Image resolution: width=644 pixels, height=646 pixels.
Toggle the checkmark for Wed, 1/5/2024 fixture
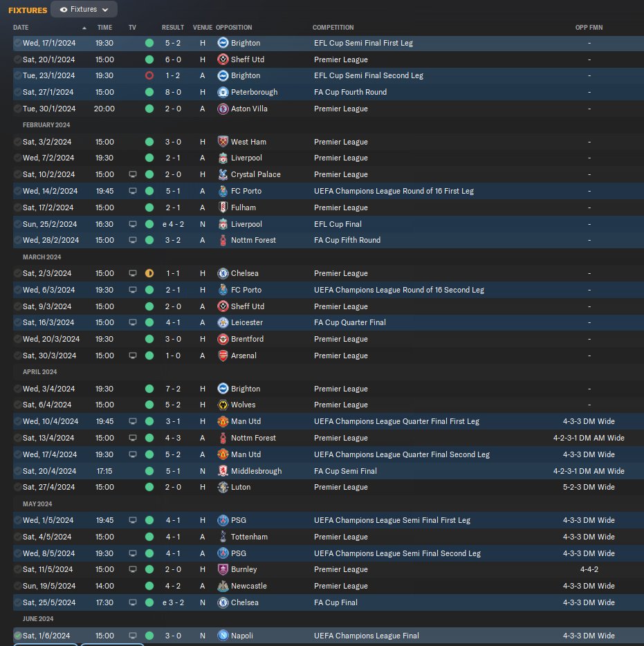coord(18,520)
